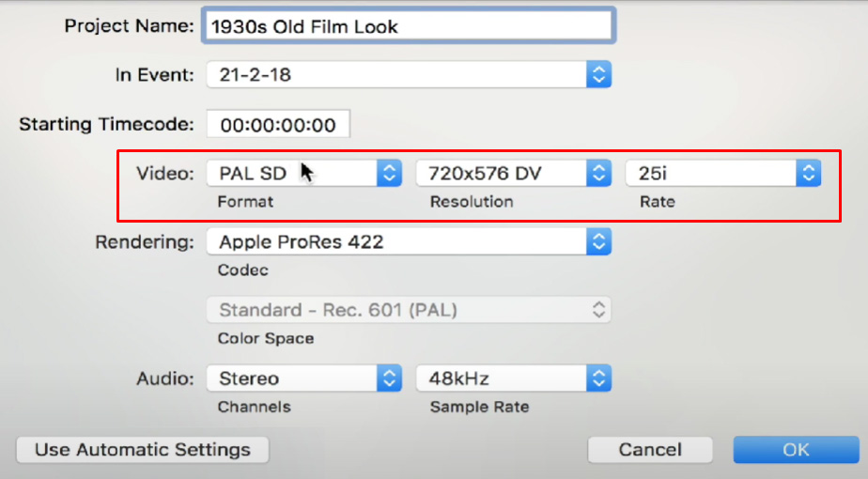Open the Rendering Codec dropdown Apple ProRes 422
The height and width of the screenshot is (479, 868).
(409, 242)
